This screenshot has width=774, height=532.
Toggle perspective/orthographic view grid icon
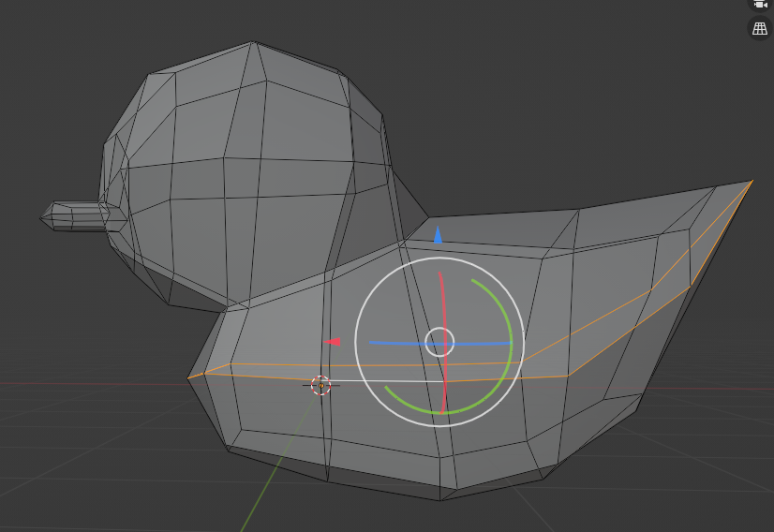(760, 29)
